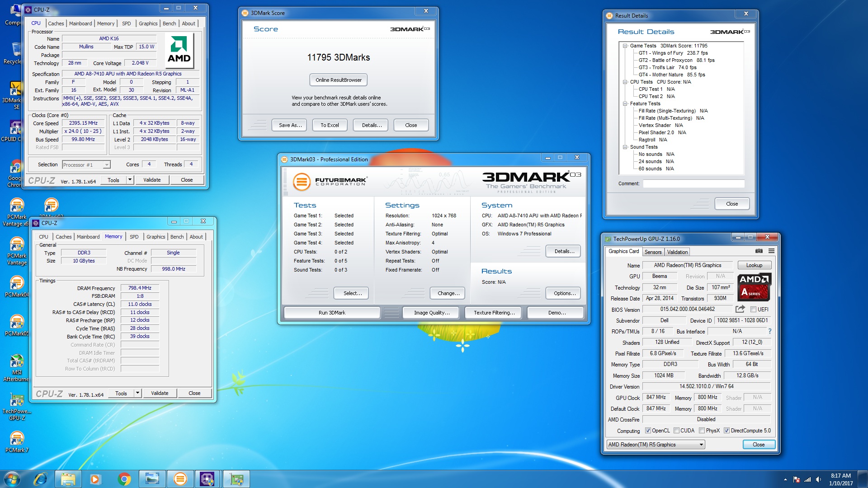The width and height of the screenshot is (868, 488).
Task: Open the 3DMark orange icon on the taskbar
Action: pos(180,479)
